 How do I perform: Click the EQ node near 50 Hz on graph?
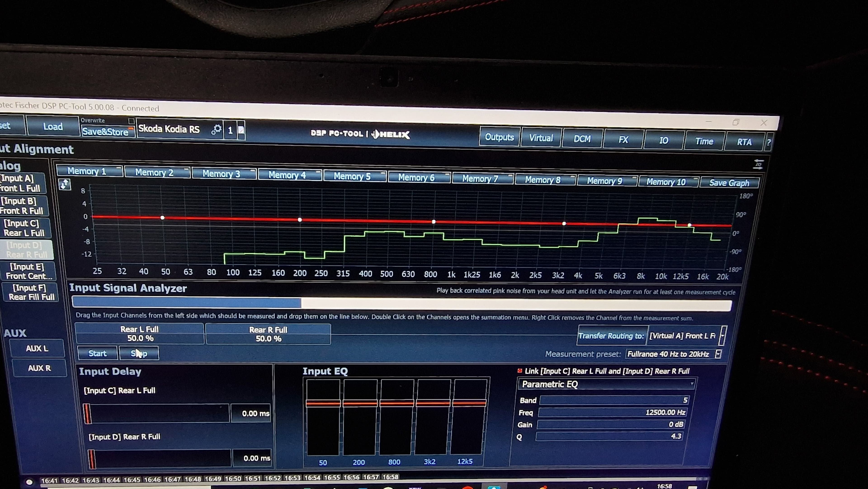(x=163, y=218)
